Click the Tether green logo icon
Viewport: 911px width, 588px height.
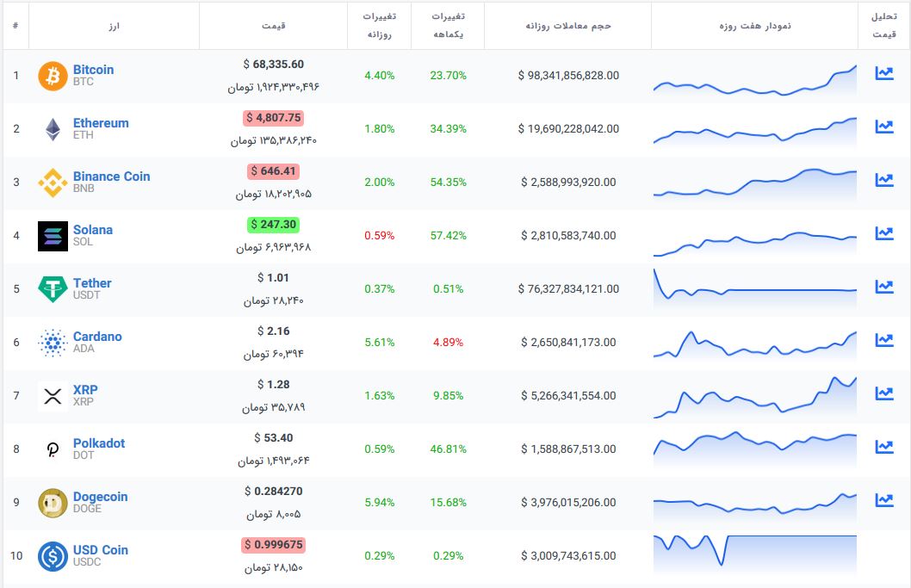click(x=53, y=289)
